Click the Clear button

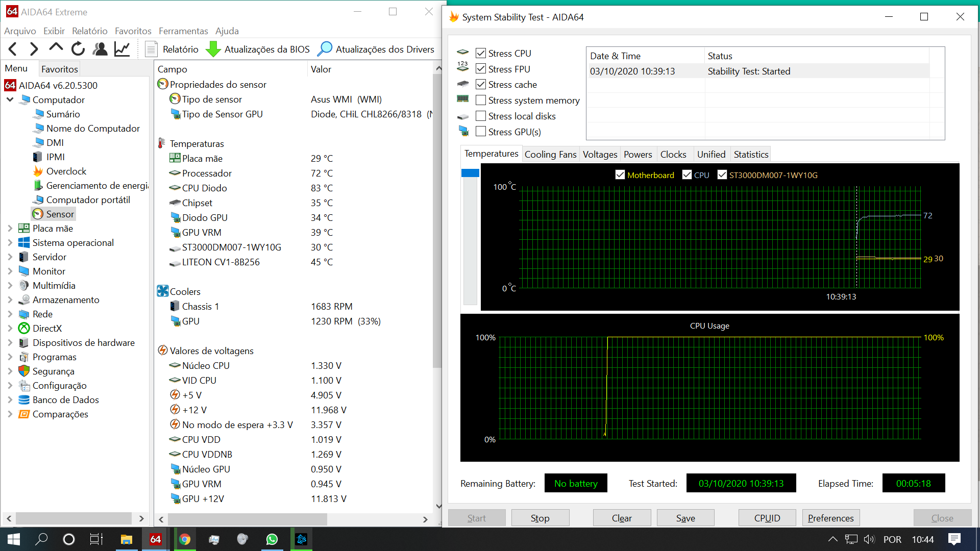click(622, 518)
